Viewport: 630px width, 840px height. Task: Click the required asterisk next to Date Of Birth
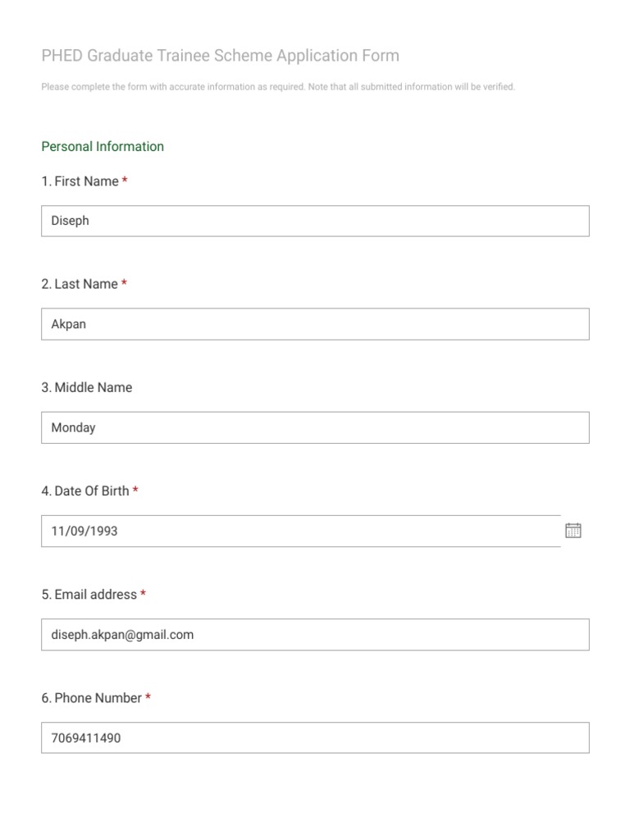tap(135, 490)
